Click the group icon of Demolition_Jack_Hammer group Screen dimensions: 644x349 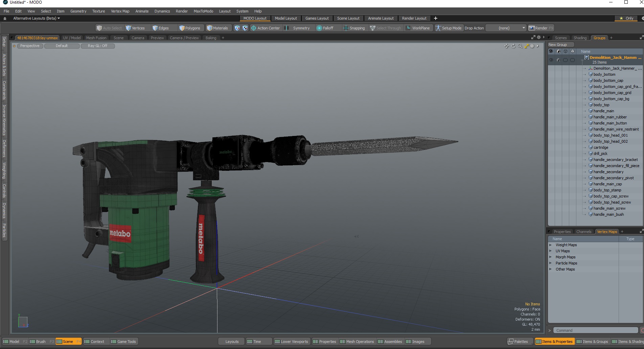pos(586,57)
